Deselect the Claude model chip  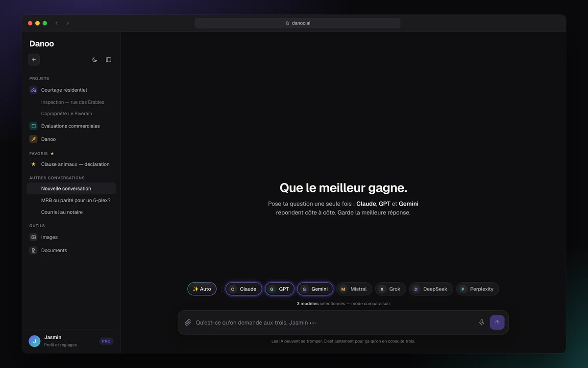[x=244, y=289]
